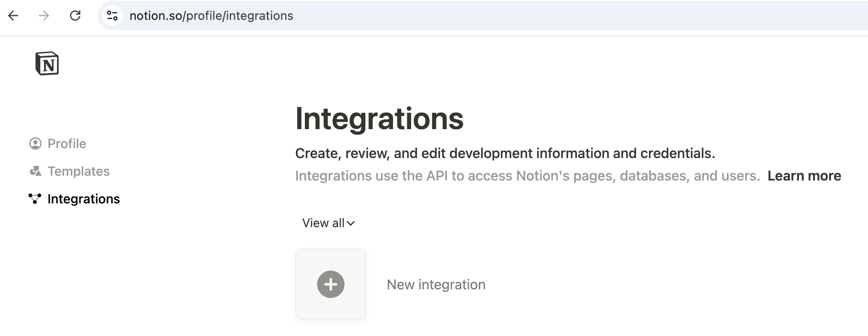The width and height of the screenshot is (868, 336).
Task: Expand the chevron next to View all
Action: [351, 223]
